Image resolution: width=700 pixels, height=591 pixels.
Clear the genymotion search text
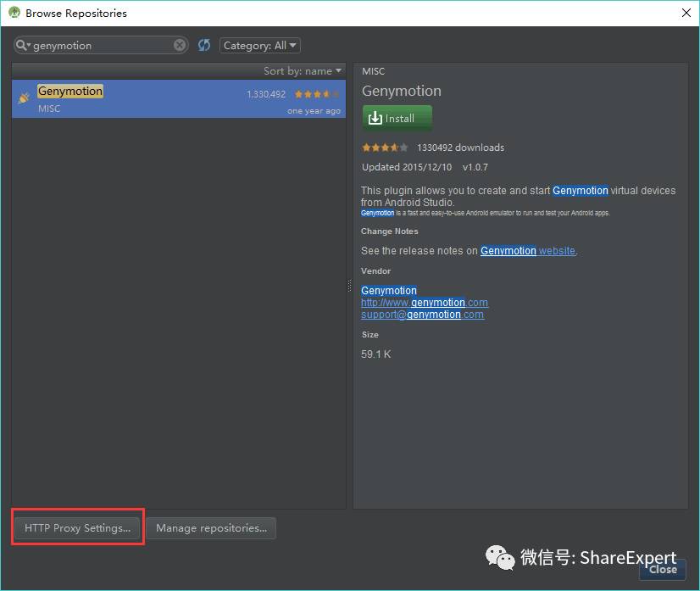click(180, 45)
